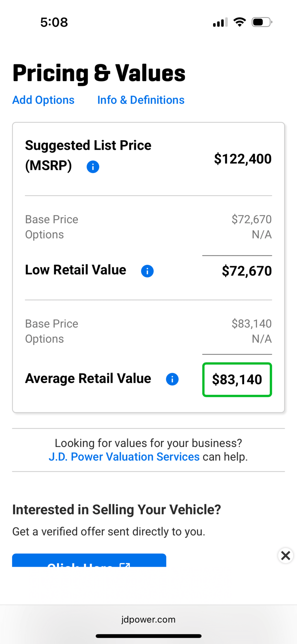297x644 pixels.
Task: Select the highlighted $83,140 average value
Action: pyautogui.click(x=237, y=380)
